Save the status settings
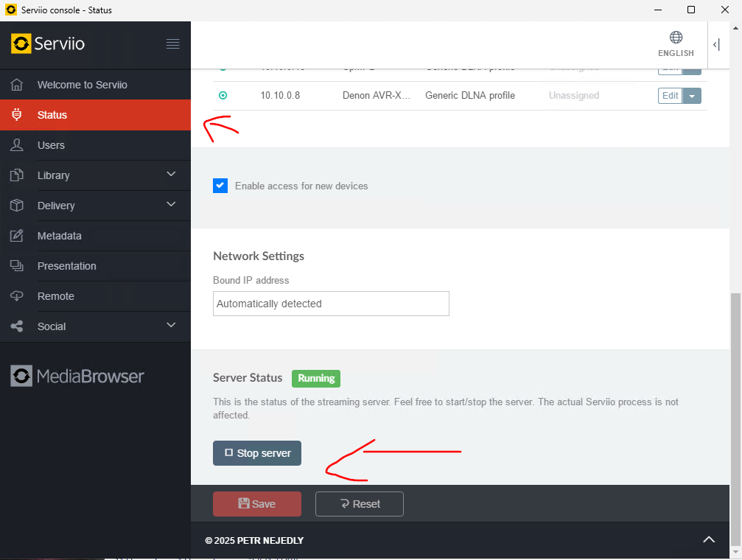 click(257, 504)
